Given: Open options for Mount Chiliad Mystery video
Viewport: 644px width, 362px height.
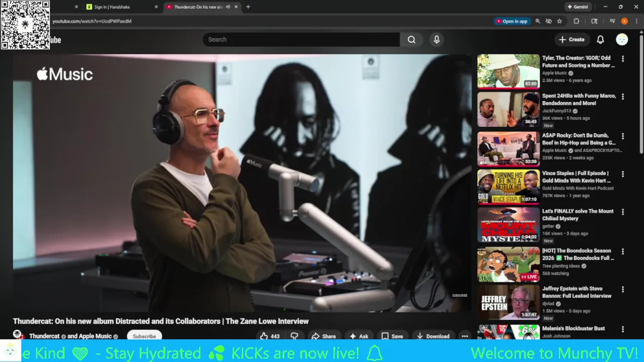Looking at the screenshot, I should (x=623, y=212).
